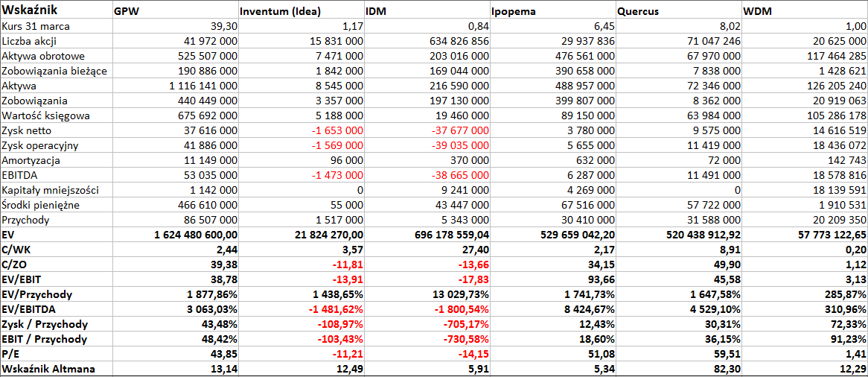This screenshot has width=868, height=377.
Task: Select red percentage -103,43%
Action: 340,340
